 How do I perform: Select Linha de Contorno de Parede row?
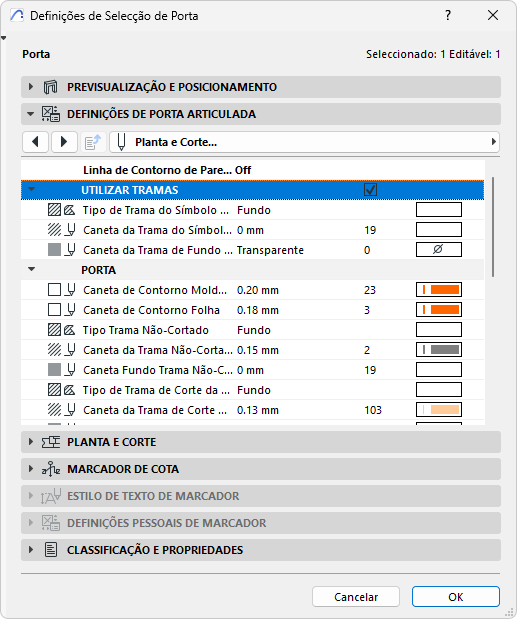[x=253, y=170]
